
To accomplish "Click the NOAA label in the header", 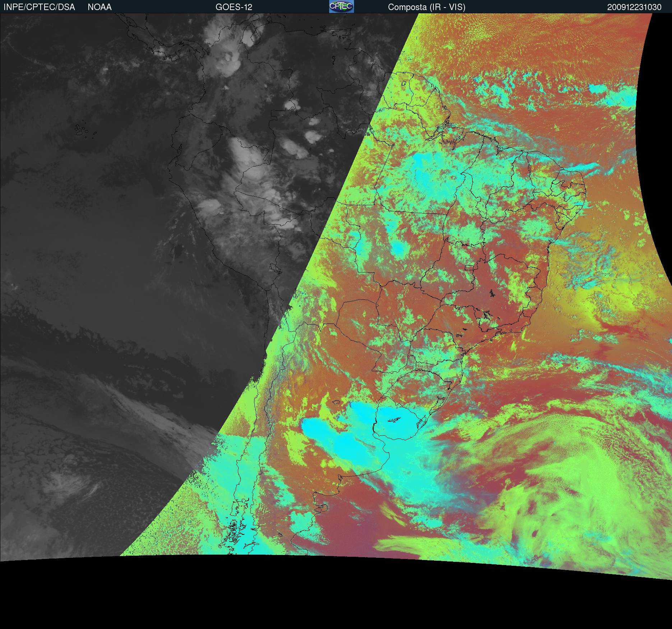I will point(100,7).
